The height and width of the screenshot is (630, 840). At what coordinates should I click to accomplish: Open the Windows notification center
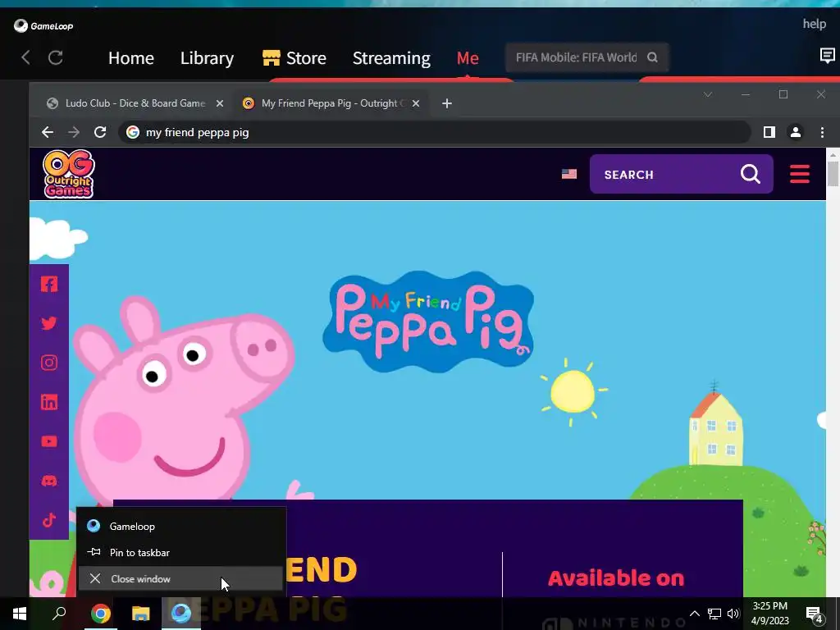pos(815,614)
